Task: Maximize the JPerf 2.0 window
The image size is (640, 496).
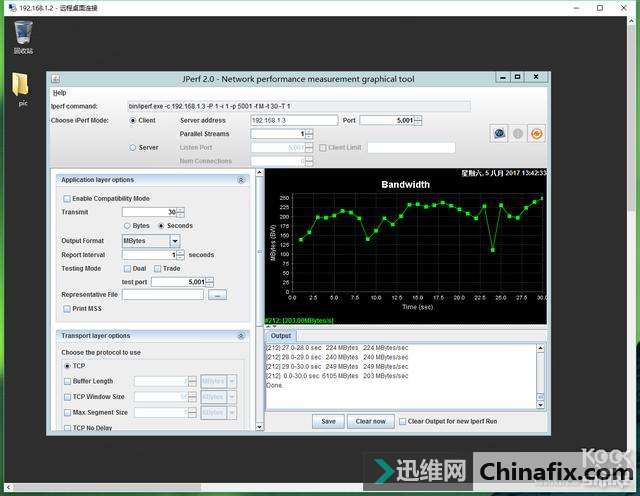Action: 518,77
